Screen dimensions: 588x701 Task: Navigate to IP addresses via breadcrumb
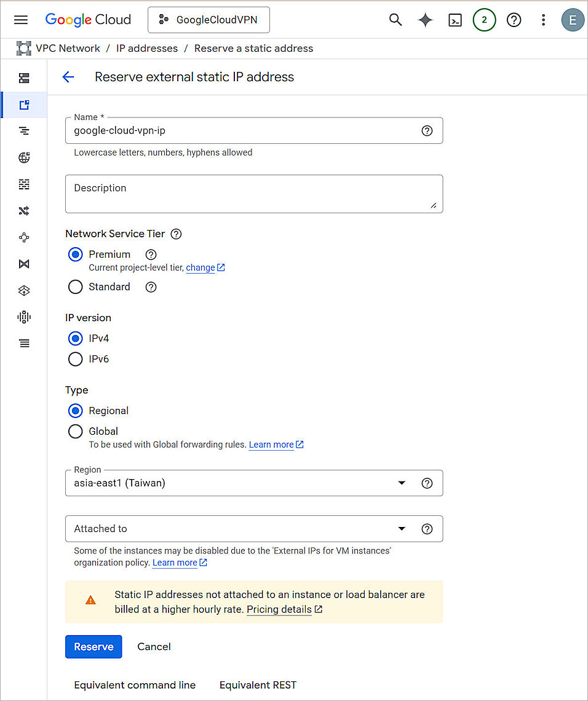[147, 48]
